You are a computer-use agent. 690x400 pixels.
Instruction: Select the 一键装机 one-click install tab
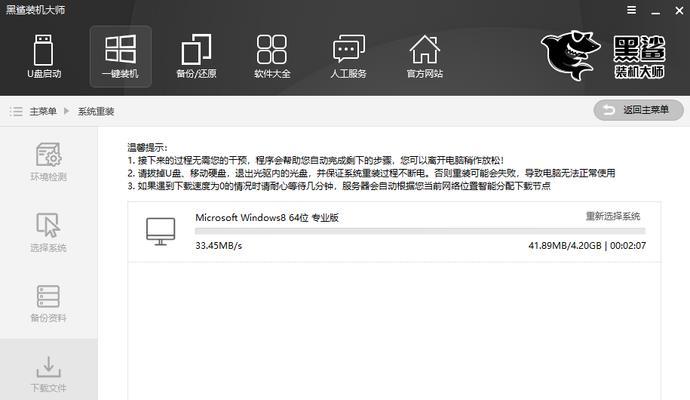point(121,56)
